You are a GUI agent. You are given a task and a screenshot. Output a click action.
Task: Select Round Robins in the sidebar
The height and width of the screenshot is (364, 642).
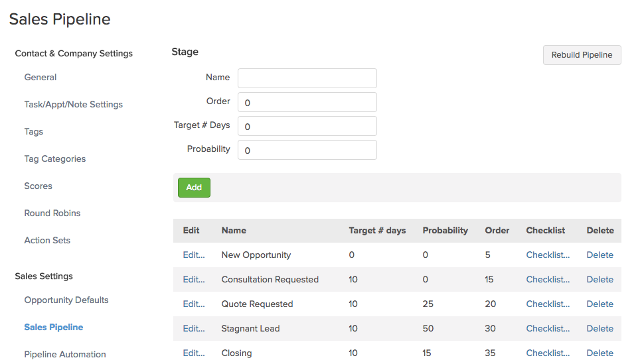point(52,213)
